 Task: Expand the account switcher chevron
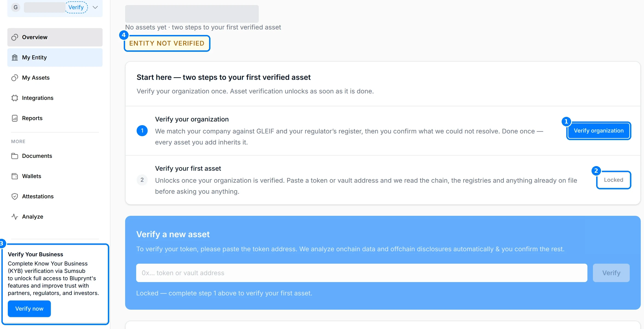click(95, 7)
